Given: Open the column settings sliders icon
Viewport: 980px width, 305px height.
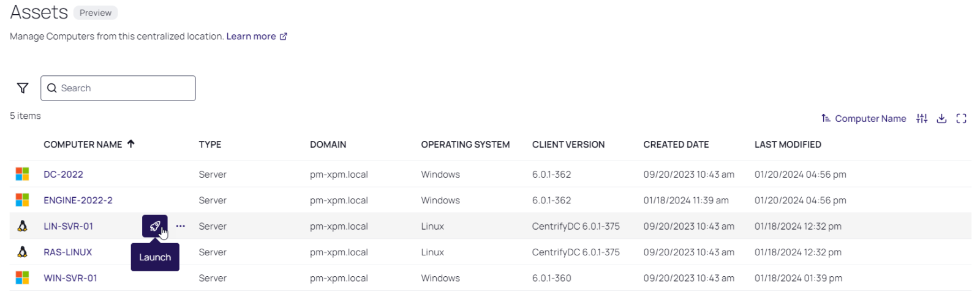Looking at the screenshot, I should coord(922,119).
